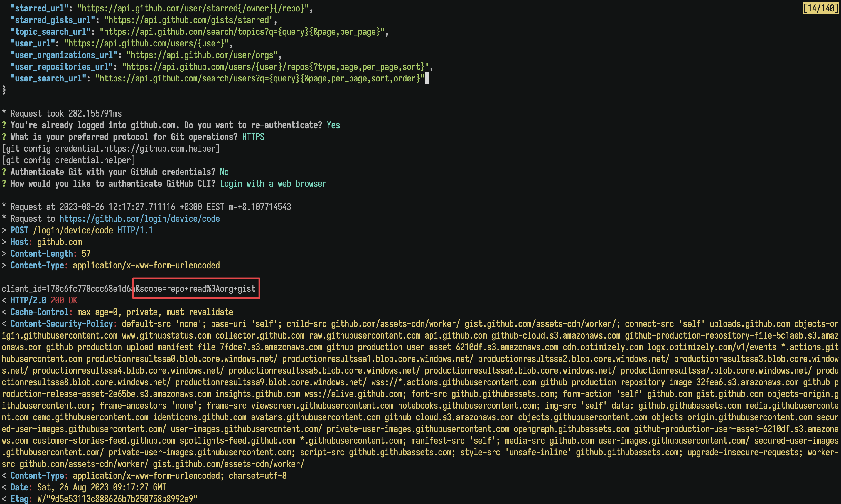Click the request Content-Type application/x-www-form-urlencoded header
Viewport: 841px width, 504px height.
pos(111,265)
